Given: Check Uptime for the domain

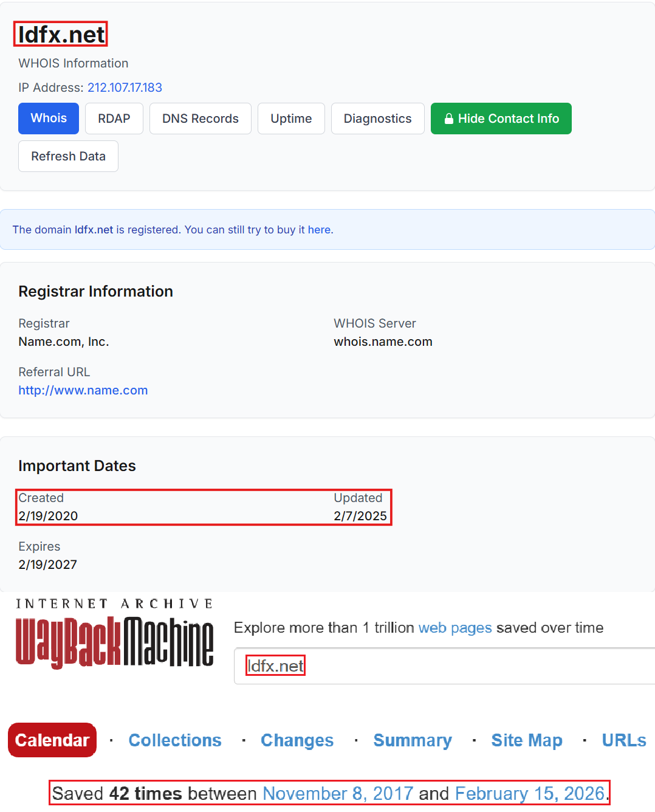Looking at the screenshot, I should (x=291, y=119).
